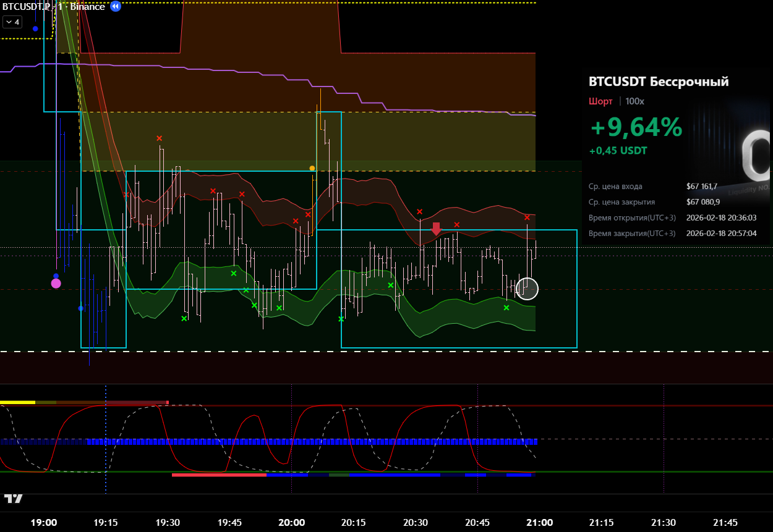
Task: Click the Binance exchange label in the title
Action: [x=87, y=7]
